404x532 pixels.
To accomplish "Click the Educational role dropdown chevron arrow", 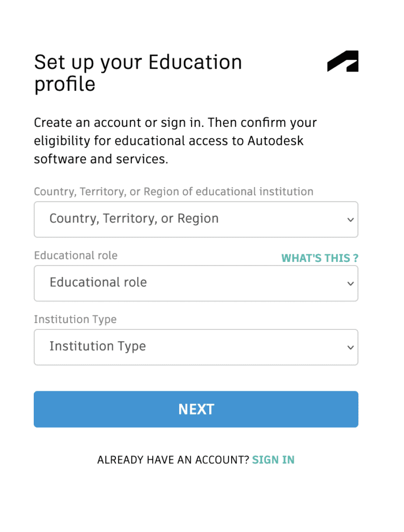I will pyautogui.click(x=351, y=284).
